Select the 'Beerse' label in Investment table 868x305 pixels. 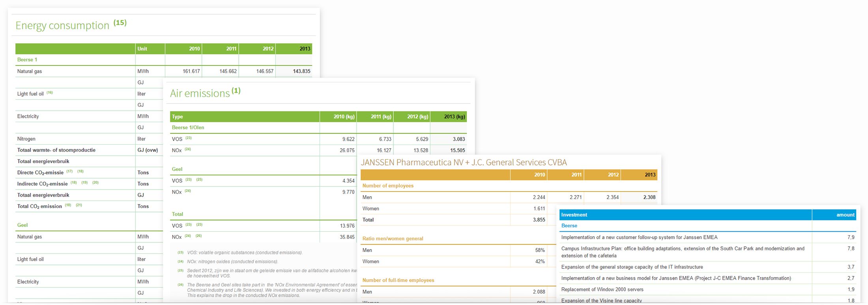569,226
